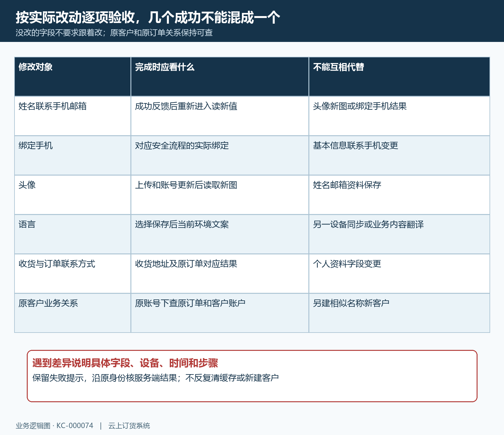Viewport: 504px width, 435px height.
Task: Select the 成功反馈后重新进入读新值 cell
Action: [x=220, y=116]
